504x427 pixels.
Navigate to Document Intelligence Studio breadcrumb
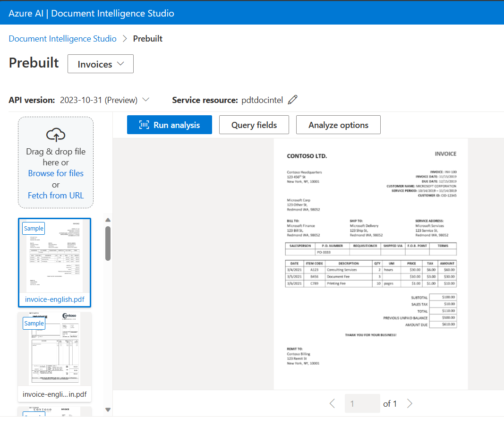tap(62, 38)
